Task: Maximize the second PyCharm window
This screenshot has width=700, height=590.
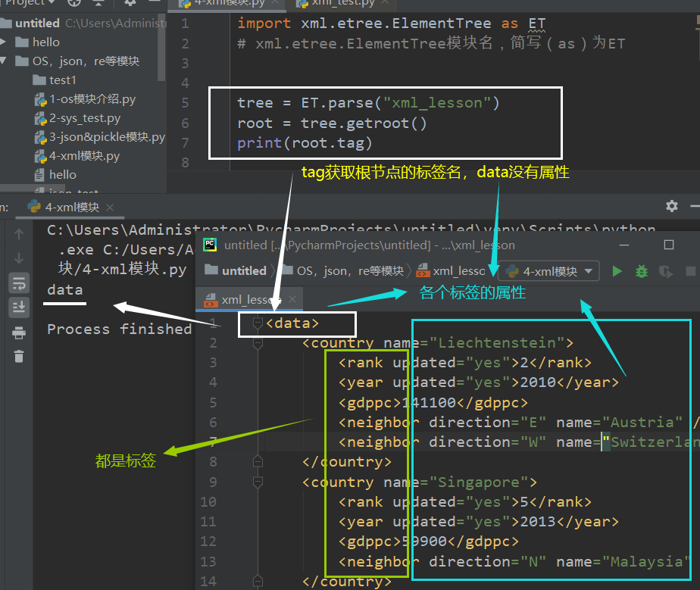Action: coord(669,245)
